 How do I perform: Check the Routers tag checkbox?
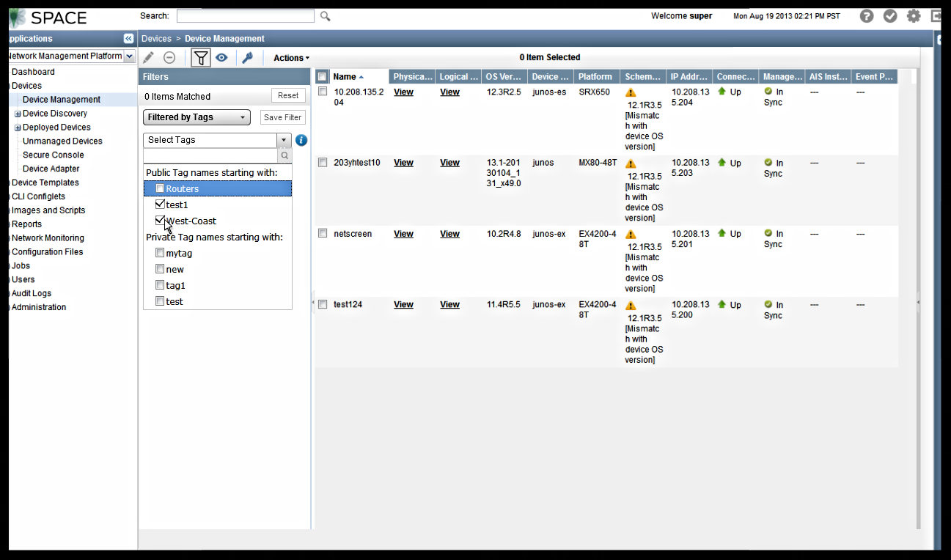pos(160,188)
